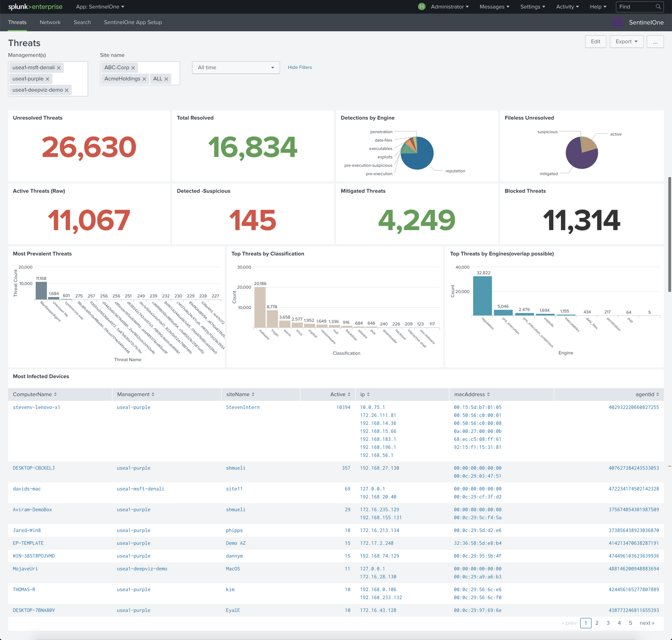Sort by ComputerName column
The width and height of the screenshot is (672, 640).
tap(35, 394)
